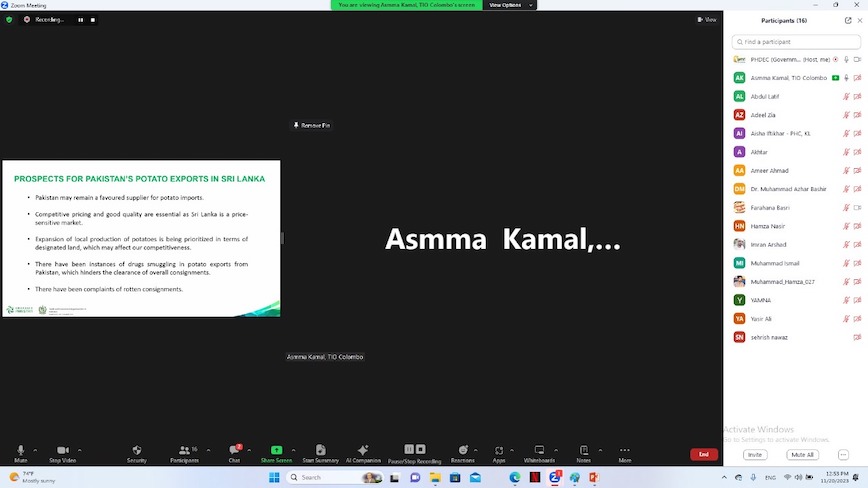Viewport: 868px width, 488px height.
Task: Toggle Stop Video camera button
Action: [62, 450]
